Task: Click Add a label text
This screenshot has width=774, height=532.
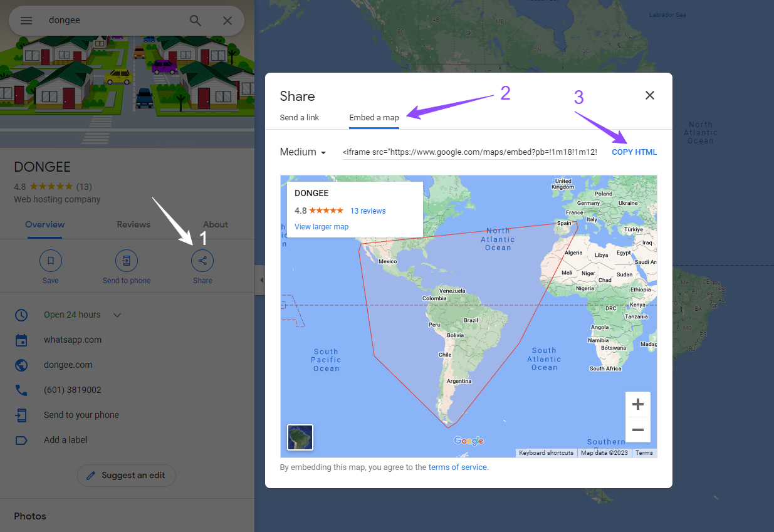Action: coord(66,440)
